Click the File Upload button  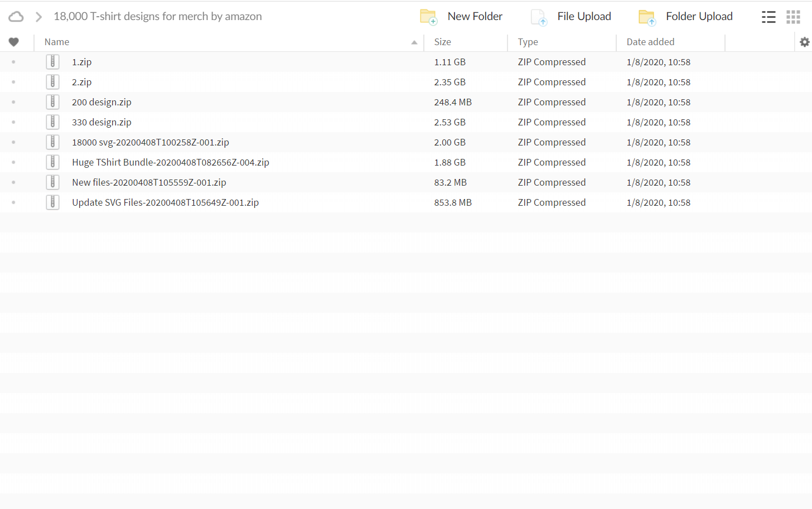(x=571, y=17)
